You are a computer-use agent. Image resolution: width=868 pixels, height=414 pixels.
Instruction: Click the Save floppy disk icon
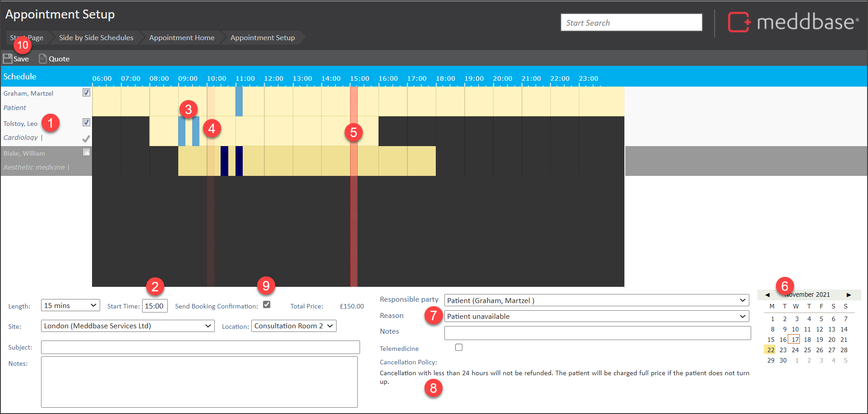(8, 59)
